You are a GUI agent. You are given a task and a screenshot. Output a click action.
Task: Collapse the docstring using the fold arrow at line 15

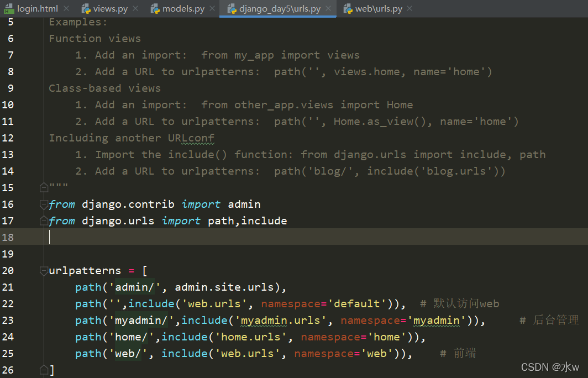[44, 187]
